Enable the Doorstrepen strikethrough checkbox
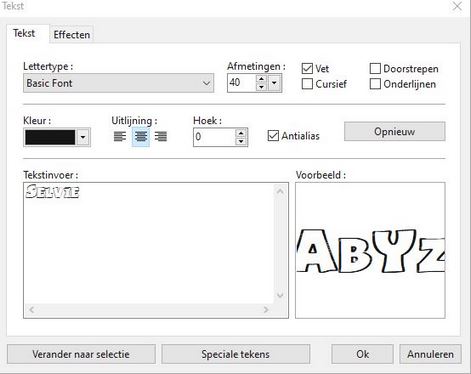471x374 pixels. pyautogui.click(x=375, y=68)
